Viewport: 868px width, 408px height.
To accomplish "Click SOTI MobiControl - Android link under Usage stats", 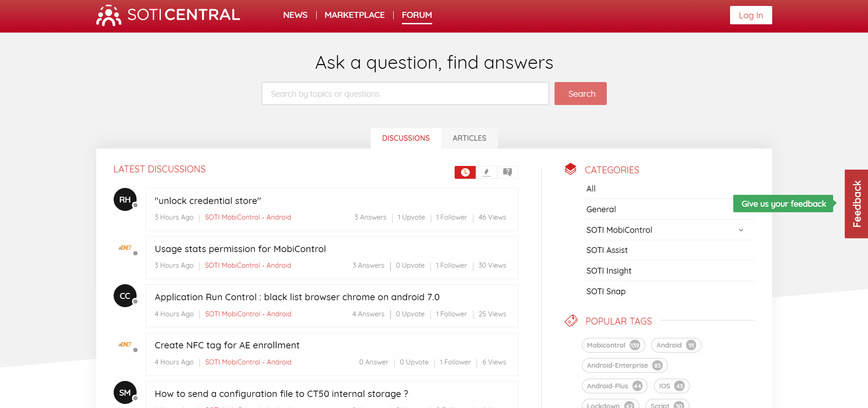I will pos(248,265).
